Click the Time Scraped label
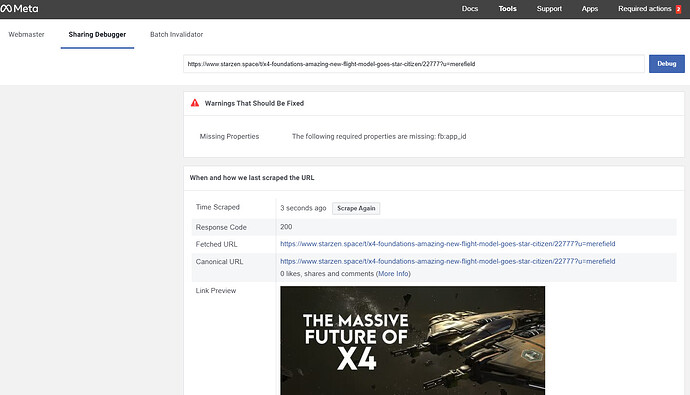This screenshot has height=395, width=690. (217, 207)
